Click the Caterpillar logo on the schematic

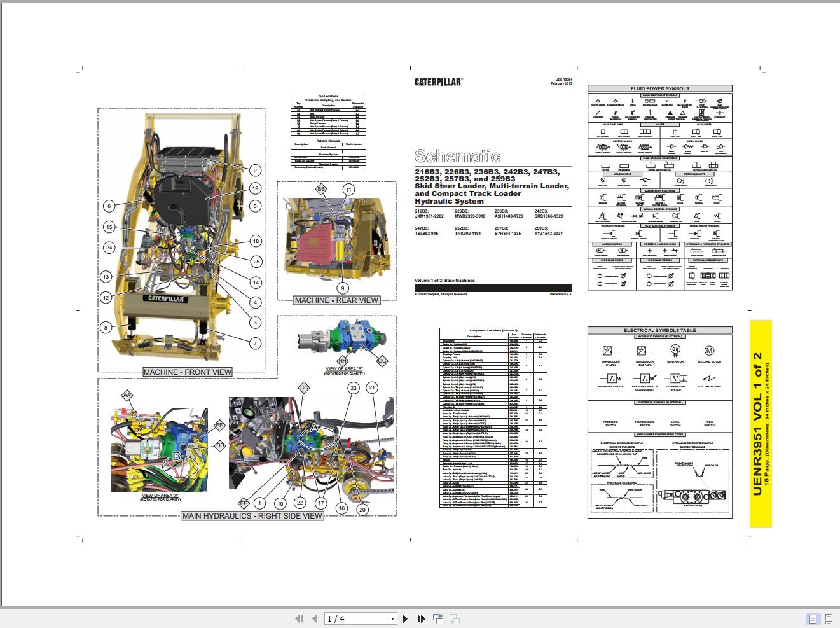(437, 82)
